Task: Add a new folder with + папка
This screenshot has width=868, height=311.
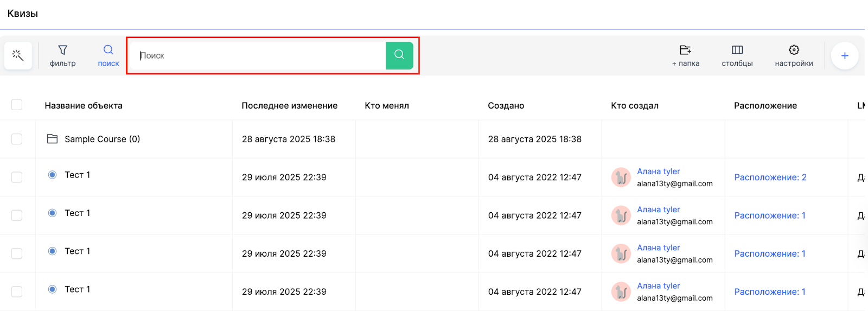Action: tap(685, 55)
